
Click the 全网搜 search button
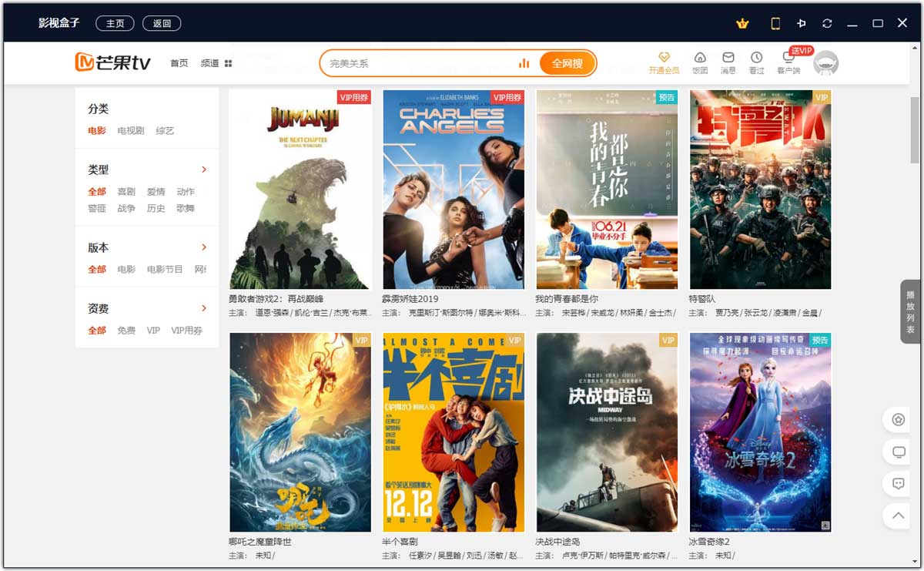[567, 63]
